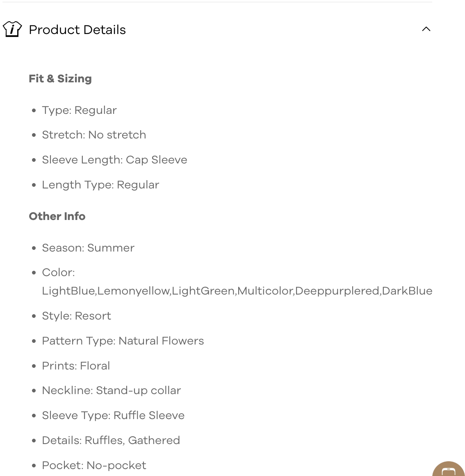This screenshot has width=465, height=476.
Task: Click Neckline: Stand-up collar detail
Action: coord(111,390)
